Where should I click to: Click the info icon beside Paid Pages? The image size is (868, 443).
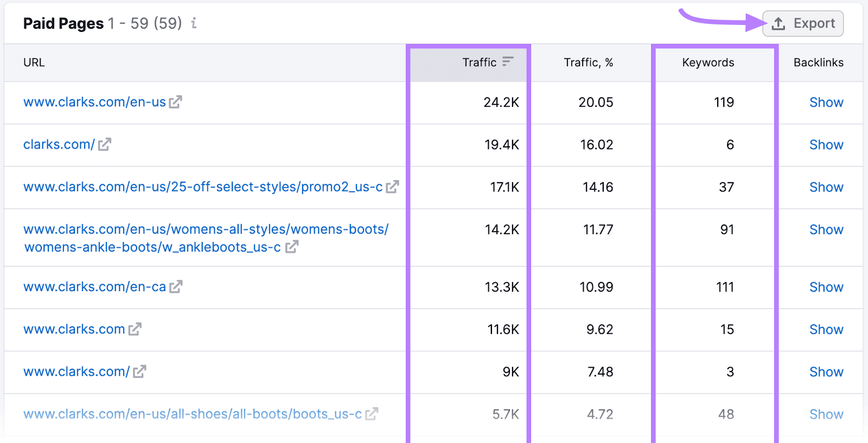click(194, 23)
